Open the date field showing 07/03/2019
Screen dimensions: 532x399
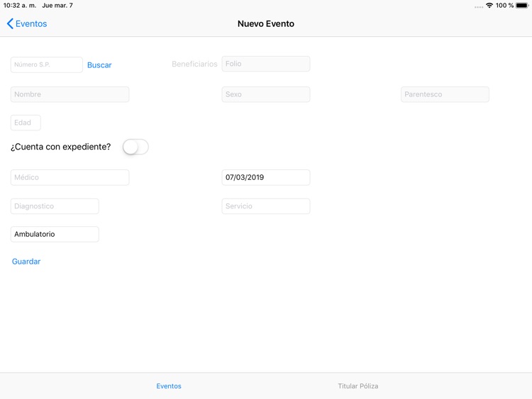coord(265,177)
